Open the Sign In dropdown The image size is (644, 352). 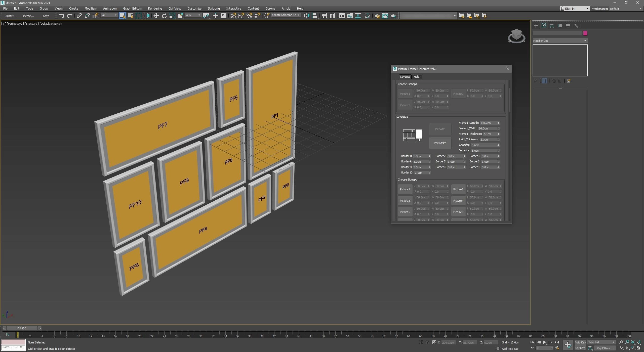pyautogui.click(x=575, y=9)
